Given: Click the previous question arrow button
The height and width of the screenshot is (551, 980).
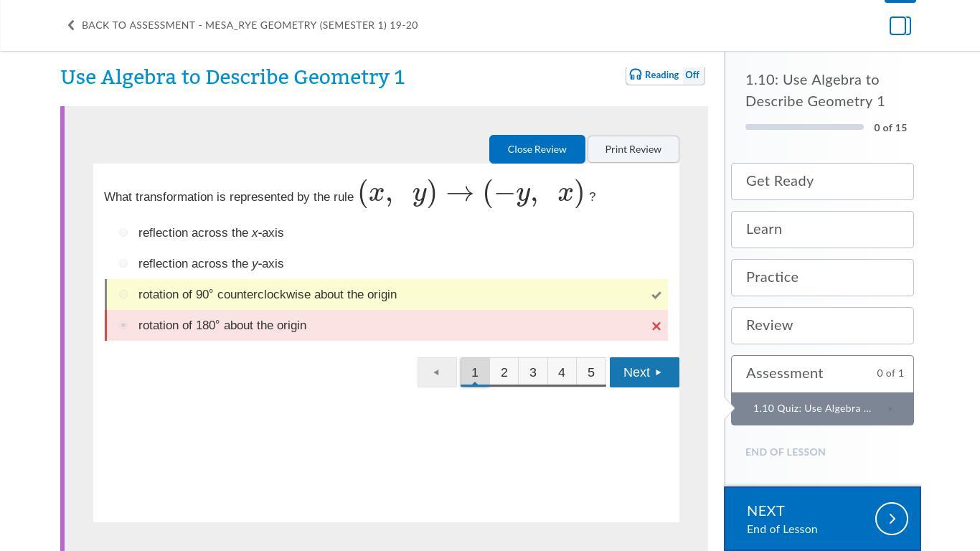Looking at the screenshot, I should pyautogui.click(x=437, y=372).
